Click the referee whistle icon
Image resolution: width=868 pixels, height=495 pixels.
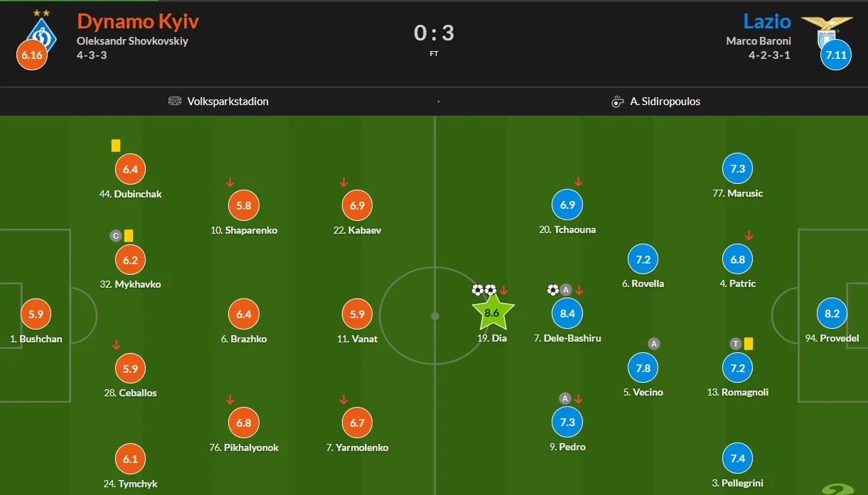(617, 102)
